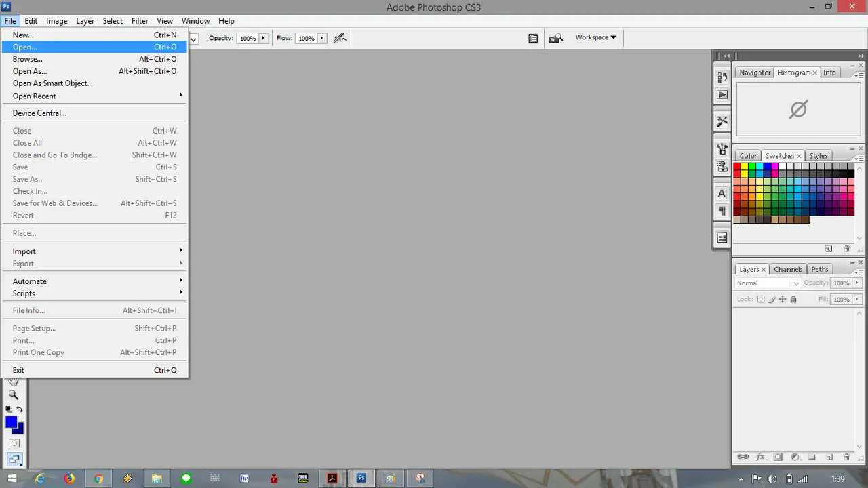
Task: Switch to the Navigator tab
Action: (x=755, y=73)
